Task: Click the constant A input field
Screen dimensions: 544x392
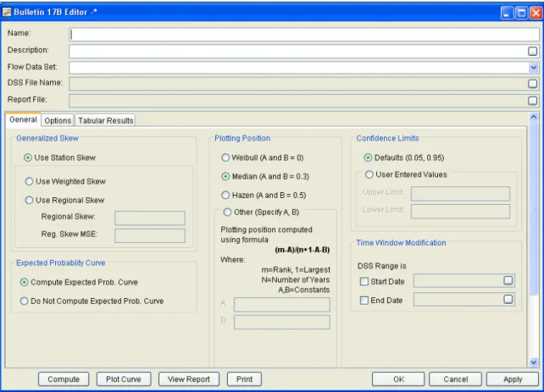Action: point(282,305)
